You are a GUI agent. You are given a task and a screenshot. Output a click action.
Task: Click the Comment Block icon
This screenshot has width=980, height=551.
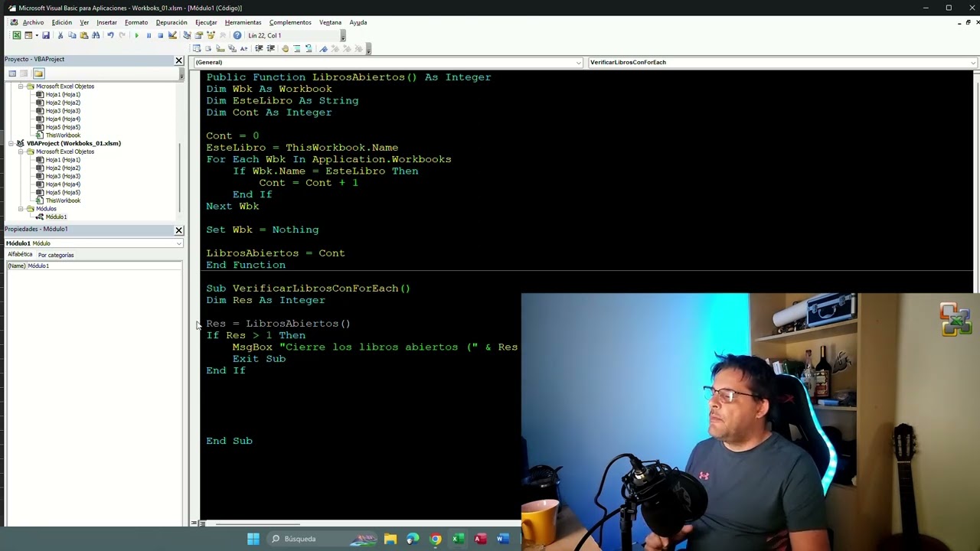(297, 48)
